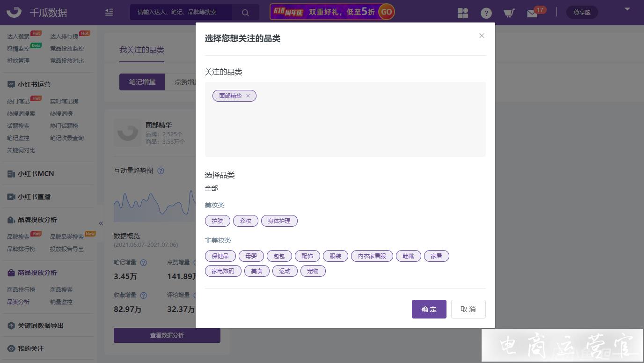Collapse the sidebar with the menu fold icon
This screenshot has height=363, width=644.
[109, 13]
